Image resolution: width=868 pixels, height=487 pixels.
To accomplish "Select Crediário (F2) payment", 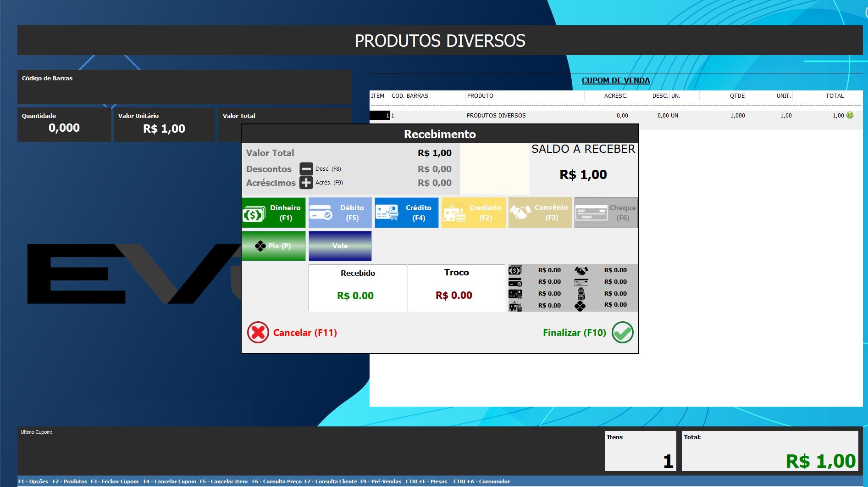I will [473, 213].
